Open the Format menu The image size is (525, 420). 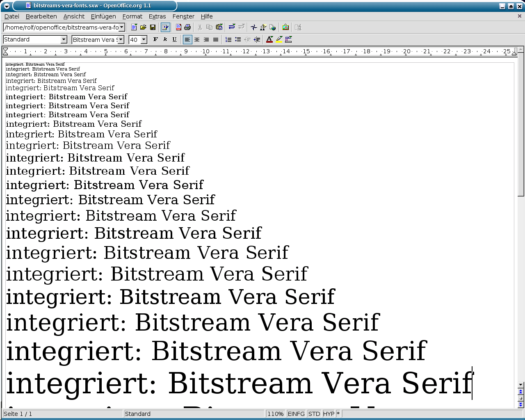[x=132, y=16]
